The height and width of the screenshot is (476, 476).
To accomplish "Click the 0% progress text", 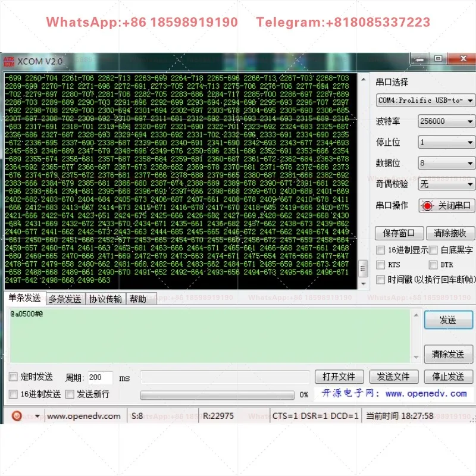I will [304, 394].
